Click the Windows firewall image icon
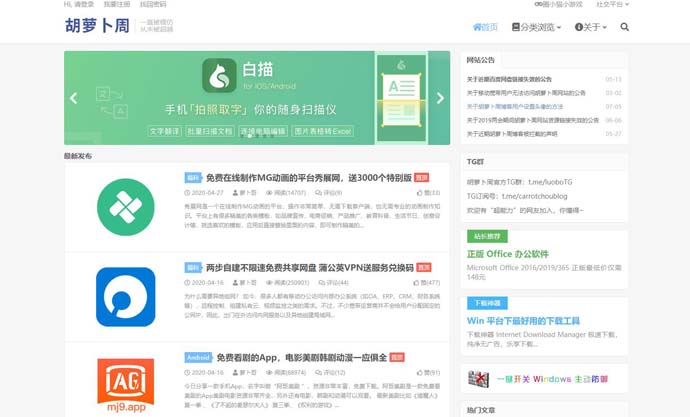This screenshot has height=417, width=690. pos(478,379)
